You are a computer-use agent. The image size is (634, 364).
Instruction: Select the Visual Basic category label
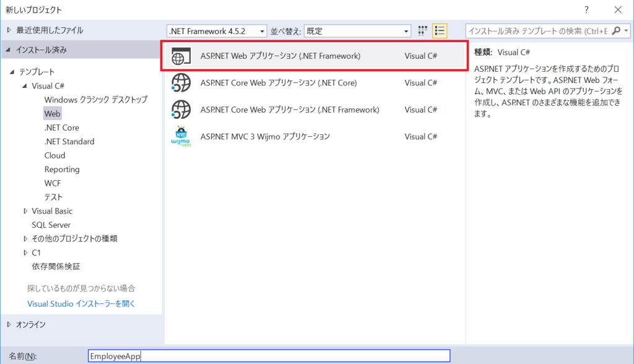point(52,211)
